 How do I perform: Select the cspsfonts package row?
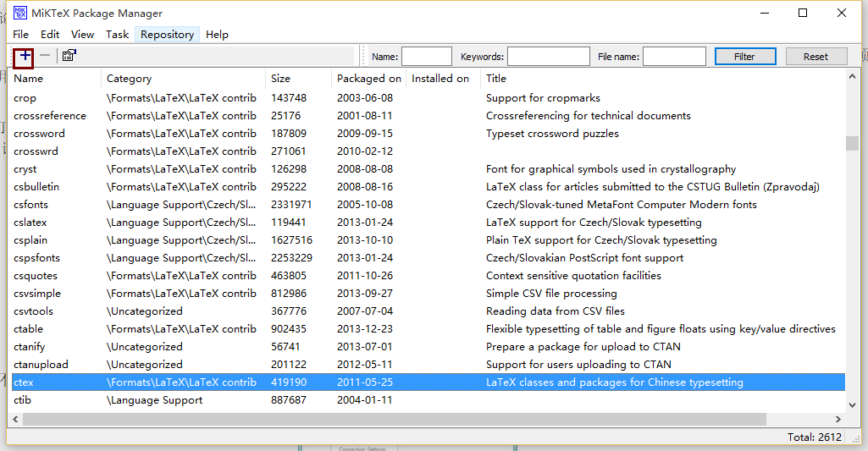428,258
